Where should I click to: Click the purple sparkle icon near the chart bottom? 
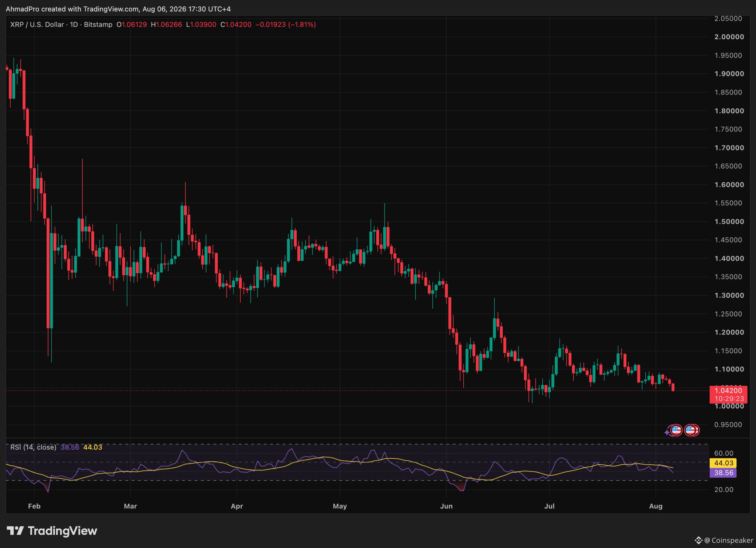[667, 432]
